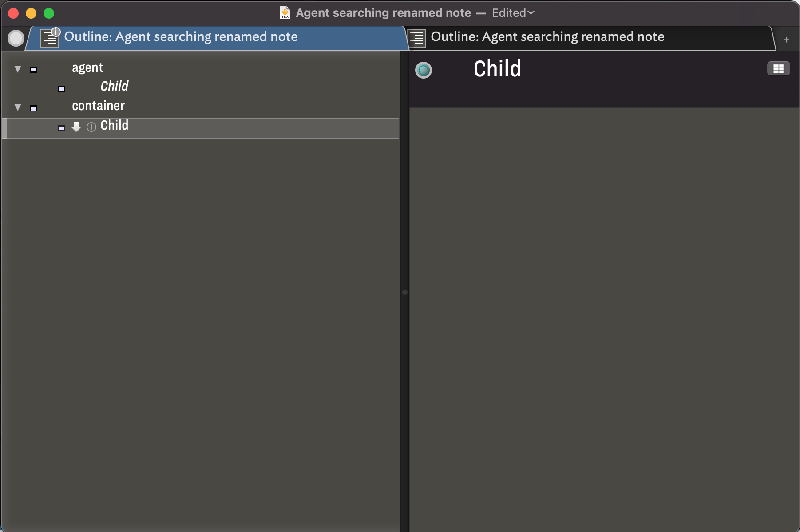Edit the Child title in text pane
The width and height of the screenshot is (800, 532).
pos(497,69)
